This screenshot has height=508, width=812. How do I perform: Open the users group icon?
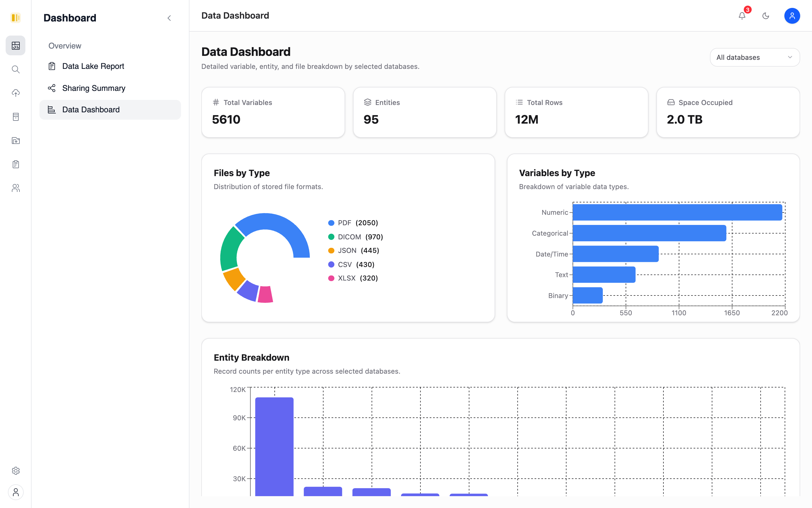[16, 188]
